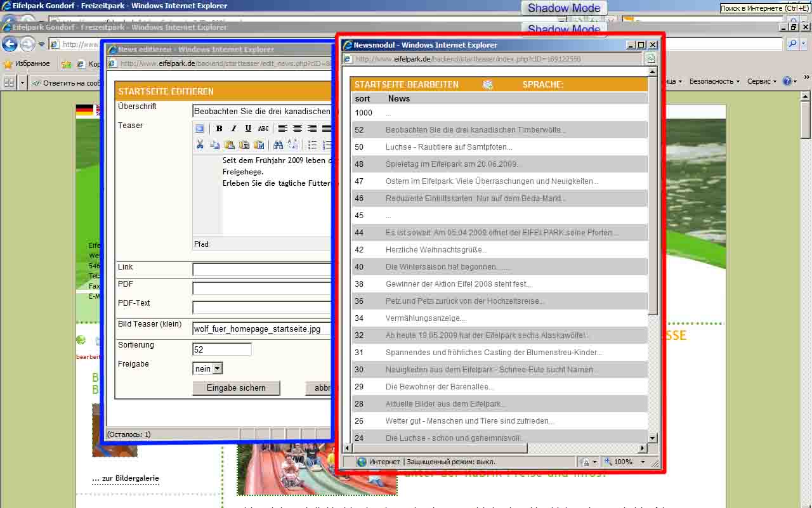The image size is (812, 508).
Task: Open news 'Ostern im Eifelpark: Viele Überraschungen'
Action: pyautogui.click(x=492, y=181)
